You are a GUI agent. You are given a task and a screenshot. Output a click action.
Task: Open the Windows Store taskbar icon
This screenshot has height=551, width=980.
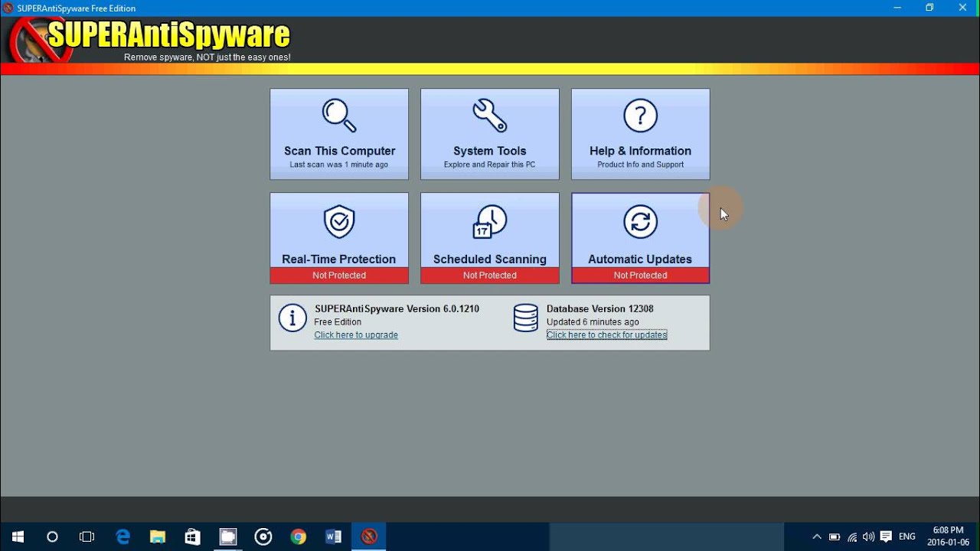193,537
